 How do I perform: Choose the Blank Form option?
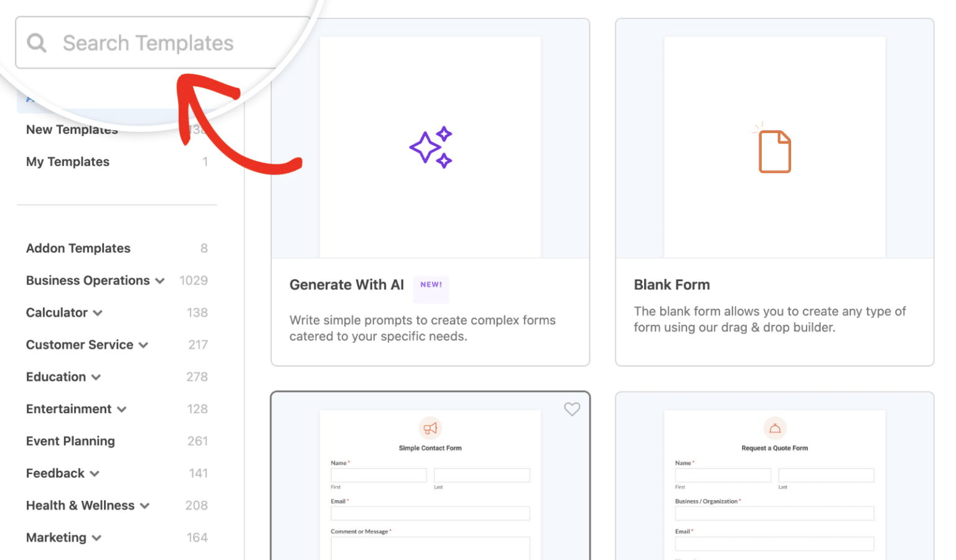672,285
